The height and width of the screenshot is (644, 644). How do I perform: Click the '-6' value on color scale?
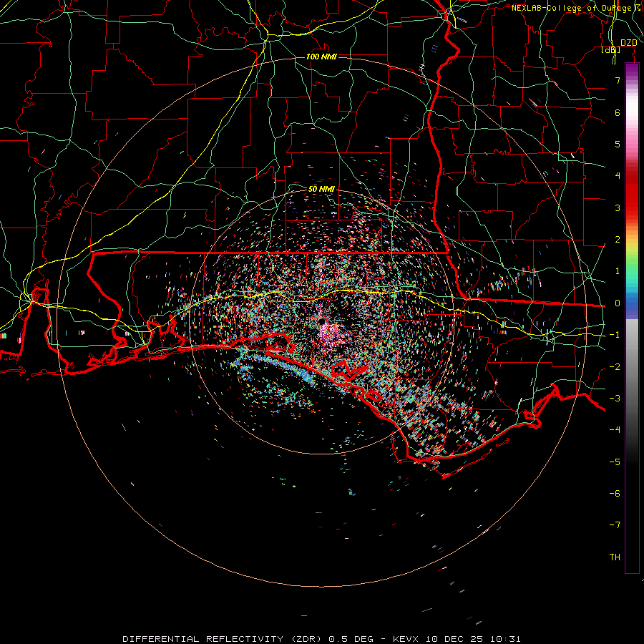pos(615,494)
